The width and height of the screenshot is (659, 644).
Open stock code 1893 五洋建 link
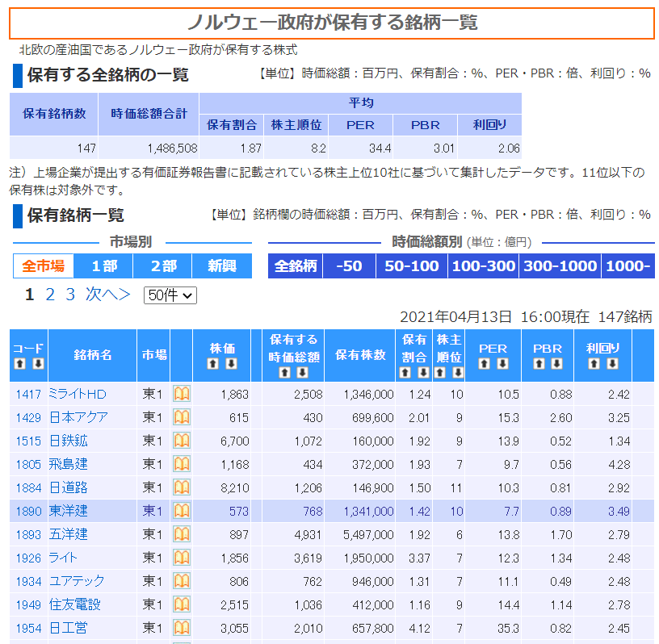pyautogui.click(x=27, y=534)
